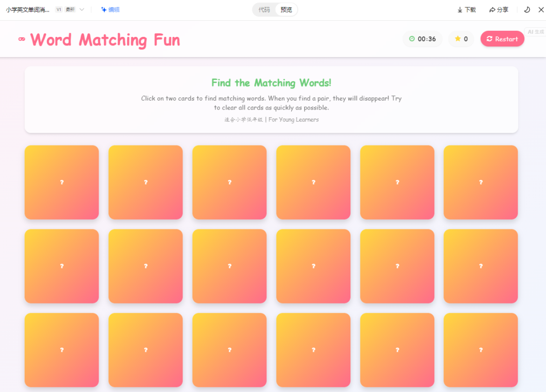Switch to the 代码 code tab
Image resolution: width=546 pixels, height=392 pixels.
(x=264, y=10)
